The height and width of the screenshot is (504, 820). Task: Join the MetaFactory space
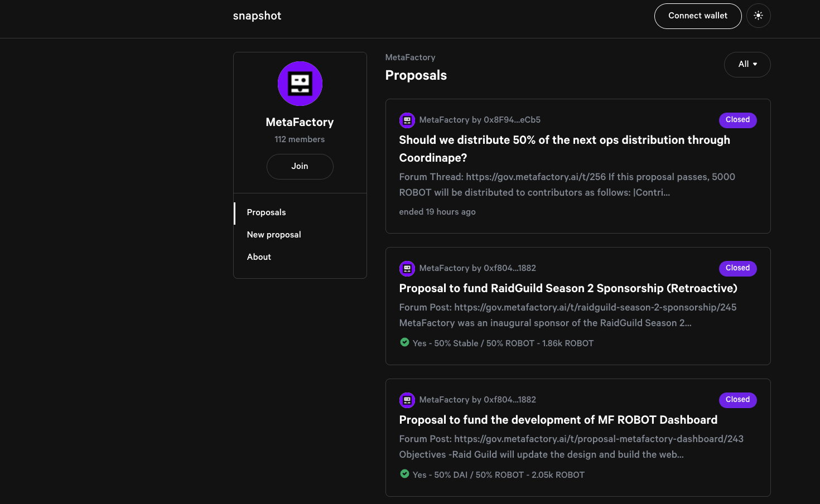(x=300, y=166)
